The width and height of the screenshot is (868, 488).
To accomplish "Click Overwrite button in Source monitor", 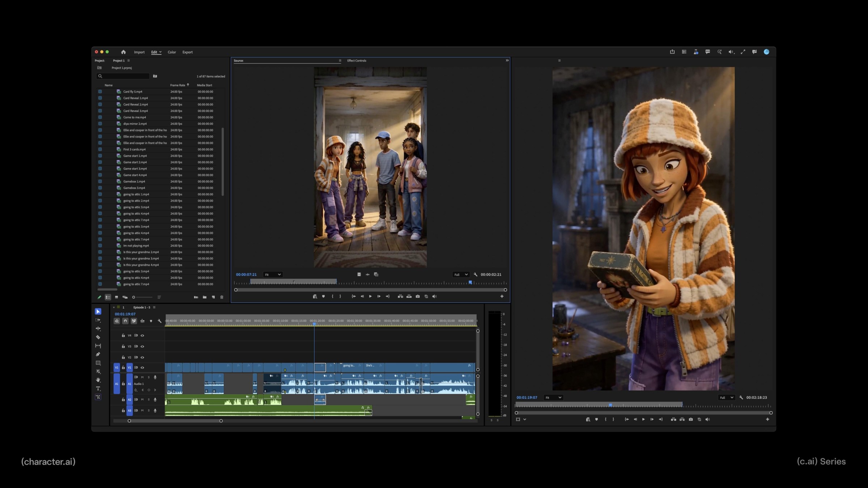I will click(409, 296).
